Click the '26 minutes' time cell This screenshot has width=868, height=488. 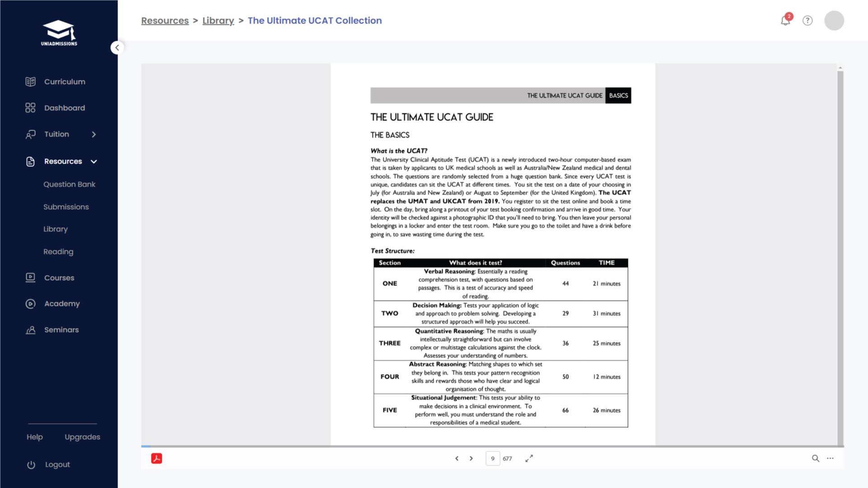click(607, 410)
